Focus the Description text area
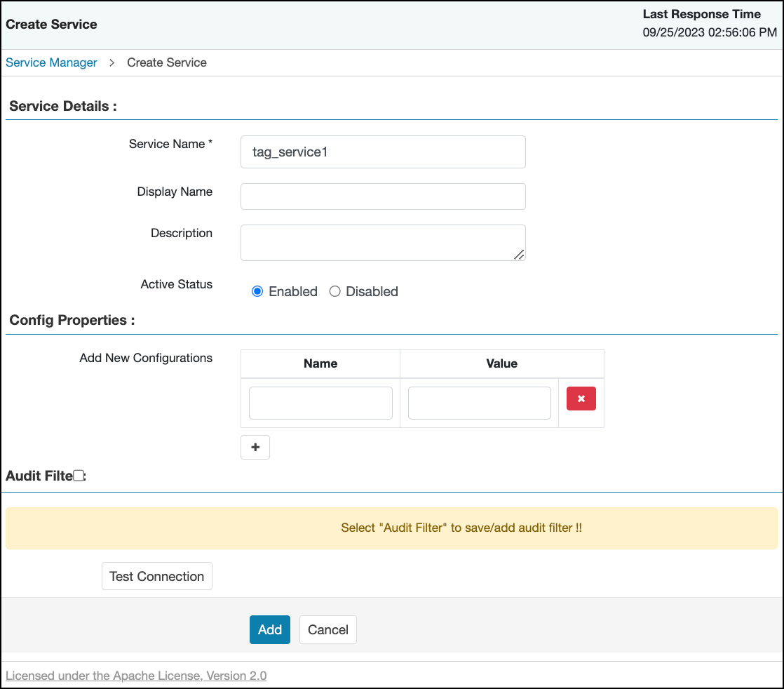The image size is (784, 689). [379, 243]
